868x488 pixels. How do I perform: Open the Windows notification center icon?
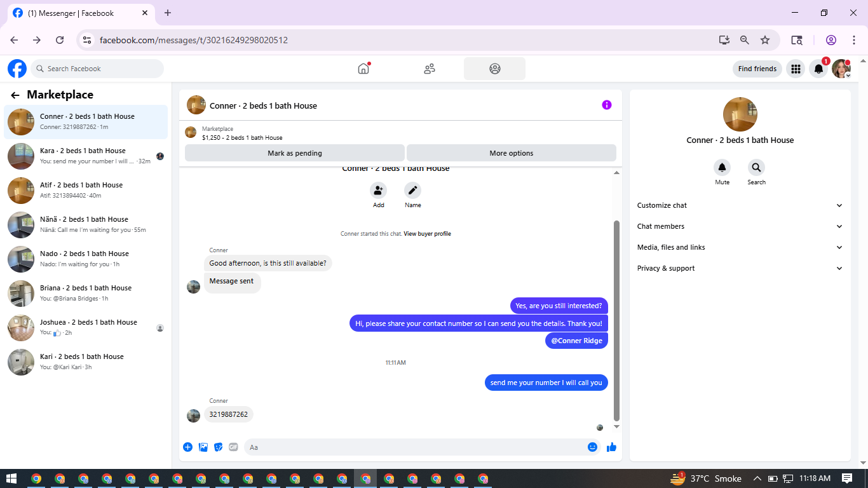847,478
